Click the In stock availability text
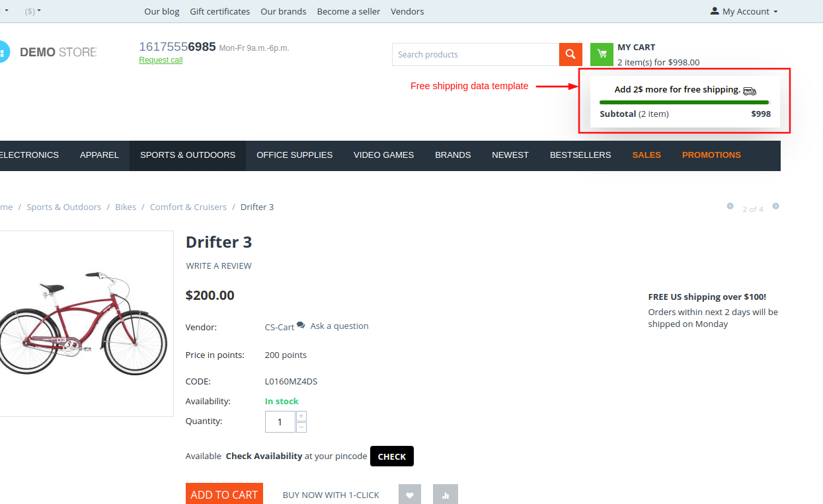 point(282,401)
